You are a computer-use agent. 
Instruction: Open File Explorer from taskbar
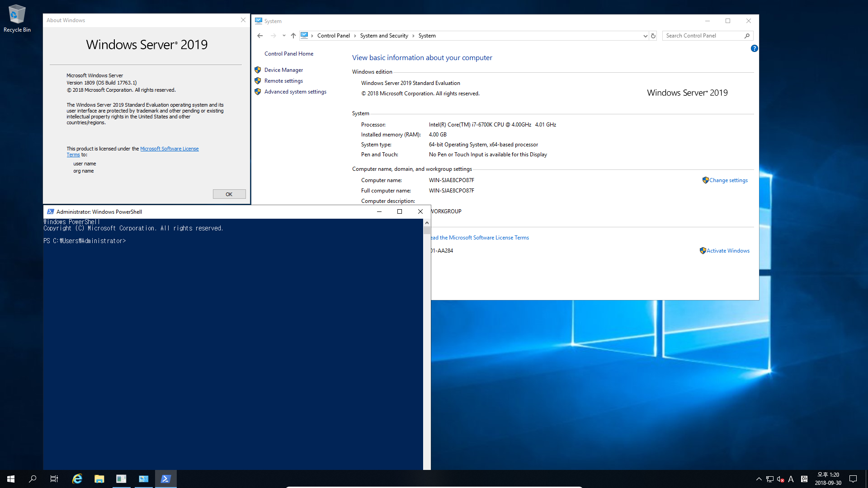99,479
